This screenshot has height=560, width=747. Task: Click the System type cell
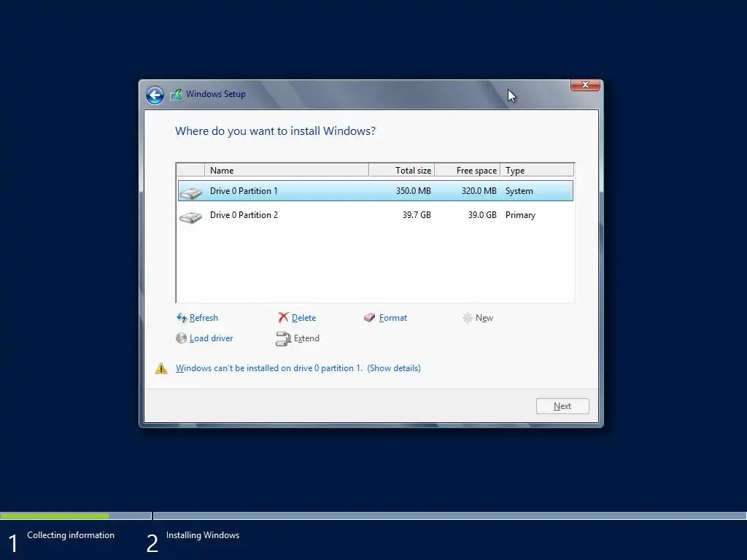519,191
